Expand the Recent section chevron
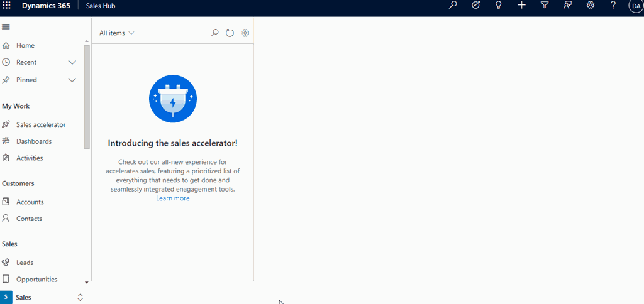Viewport: 644px width, 304px height. coord(72,62)
